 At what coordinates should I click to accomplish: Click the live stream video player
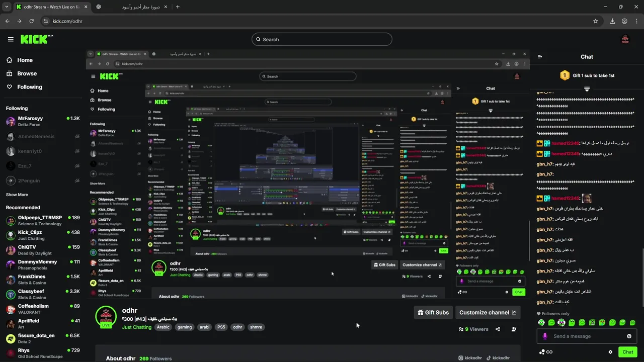[x=308, y=173]
